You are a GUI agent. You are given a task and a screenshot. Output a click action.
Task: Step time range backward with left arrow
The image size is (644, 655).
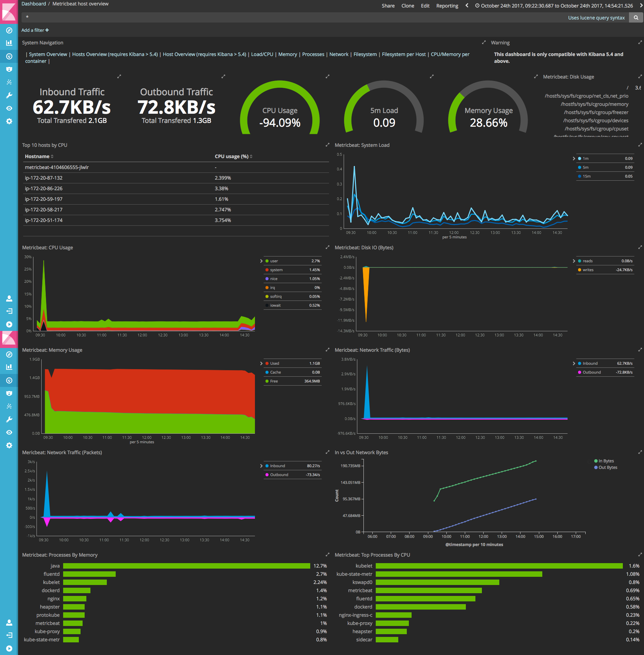click(467, 5)
